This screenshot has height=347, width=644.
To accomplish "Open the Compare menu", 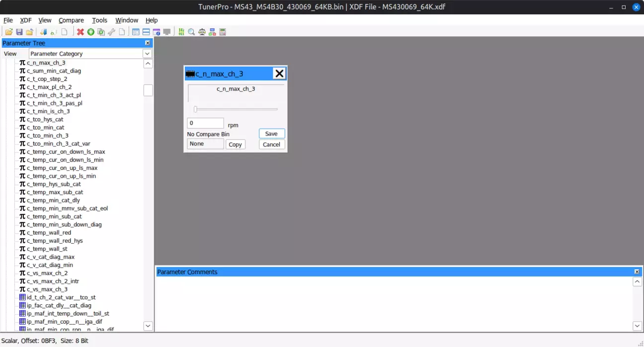I will click(71, 20).
